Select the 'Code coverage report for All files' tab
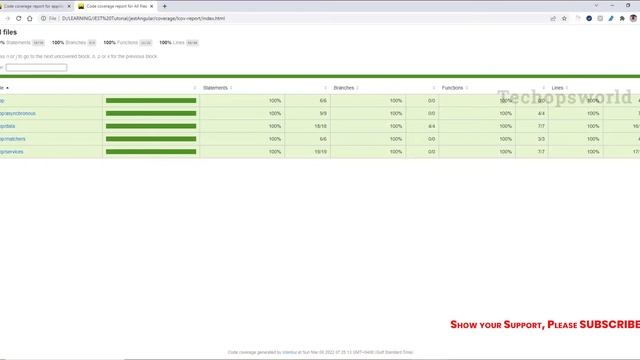640x360 pixels. [116, 6]
